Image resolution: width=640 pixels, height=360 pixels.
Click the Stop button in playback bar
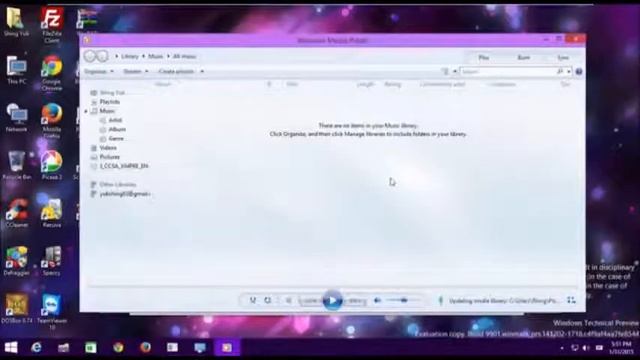288,301
